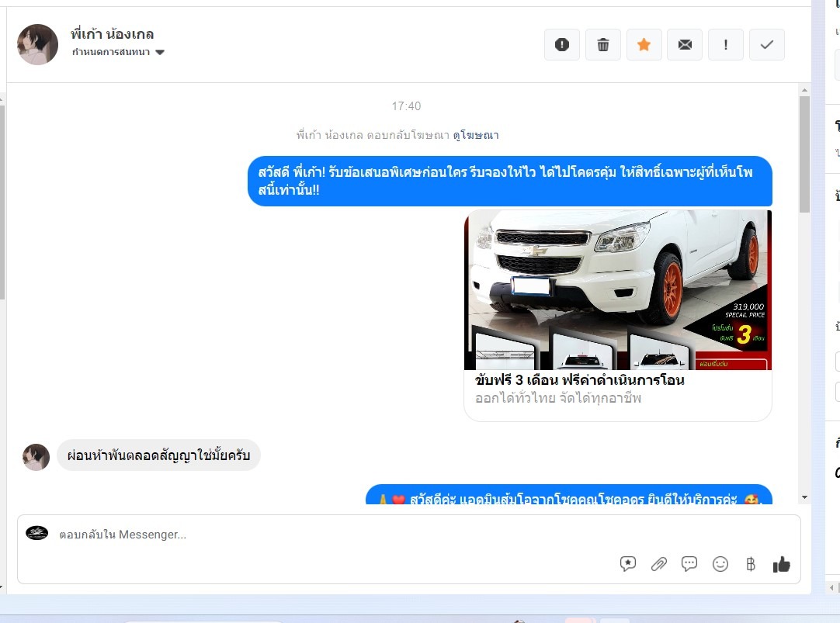Click the ad title ขับฟรี 3 เดือน
Screen dimensions: 840x623
click(x=579, y=381)
